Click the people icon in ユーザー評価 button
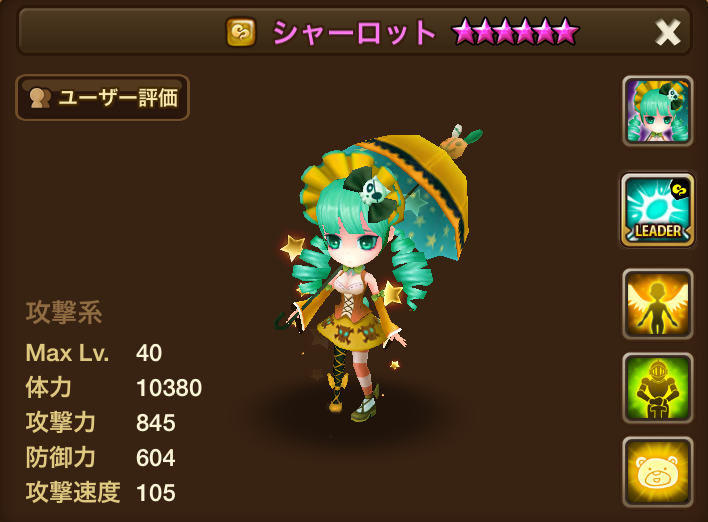The width and height of the screenshot is (708, 522). [x=40, y=98]
